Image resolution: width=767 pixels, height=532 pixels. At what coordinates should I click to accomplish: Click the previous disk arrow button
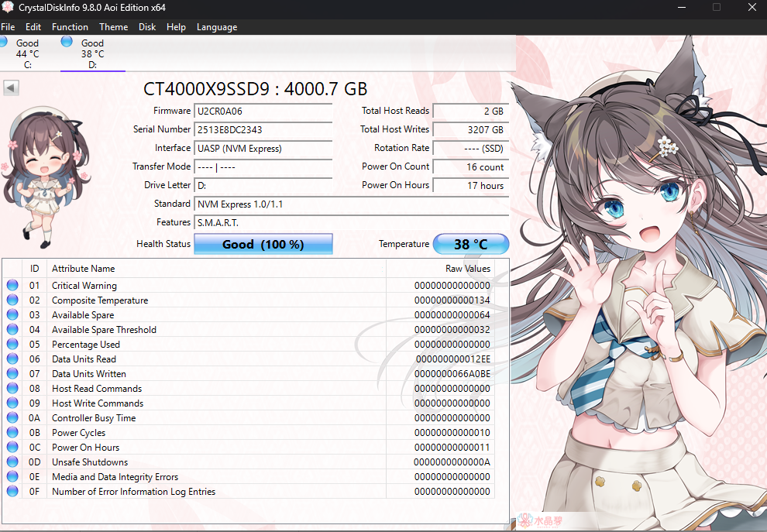(11, 88)
